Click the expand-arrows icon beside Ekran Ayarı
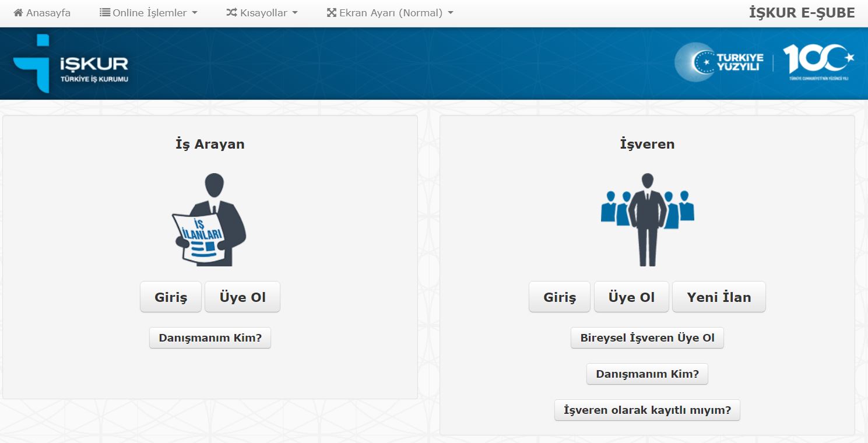 332,12
